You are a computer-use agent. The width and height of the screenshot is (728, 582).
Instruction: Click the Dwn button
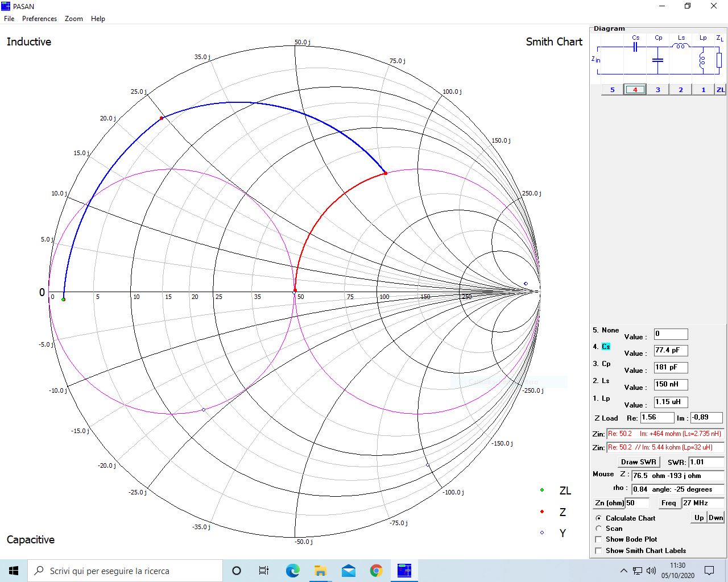(x=716, y=517)
